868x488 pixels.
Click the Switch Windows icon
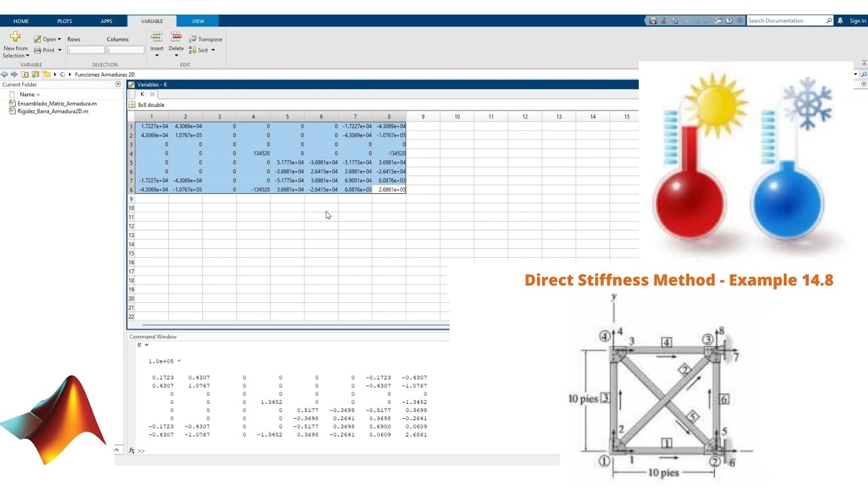[718, 21]
